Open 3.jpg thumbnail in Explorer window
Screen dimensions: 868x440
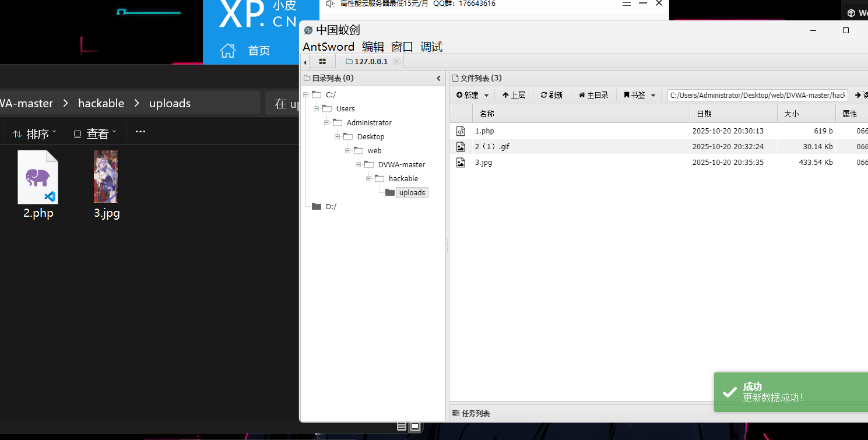(x=107, y=184)
